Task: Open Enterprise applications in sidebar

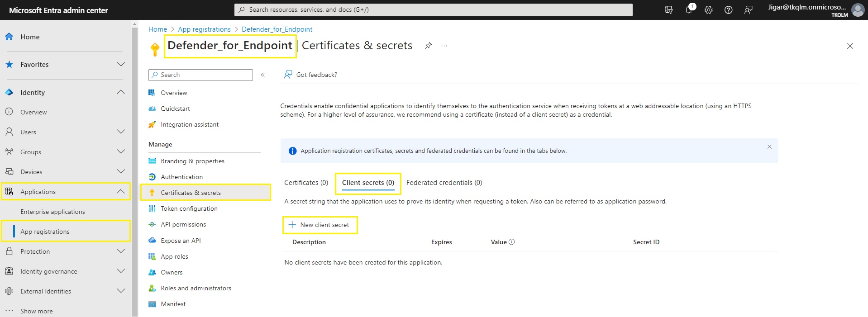Action: (52, 212)
